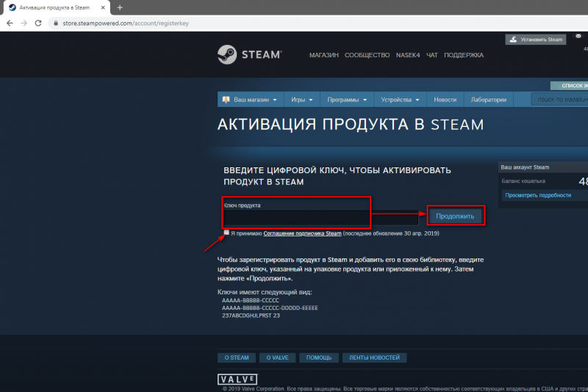Open the NASEK4 profile menu
Image resolution: width=588 pixels, height=392 pixels.
pos(408,55)
